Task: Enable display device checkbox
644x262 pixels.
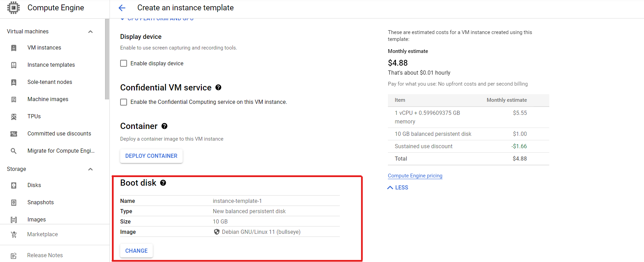Action: pyautogui.click(x=124, y=63)
